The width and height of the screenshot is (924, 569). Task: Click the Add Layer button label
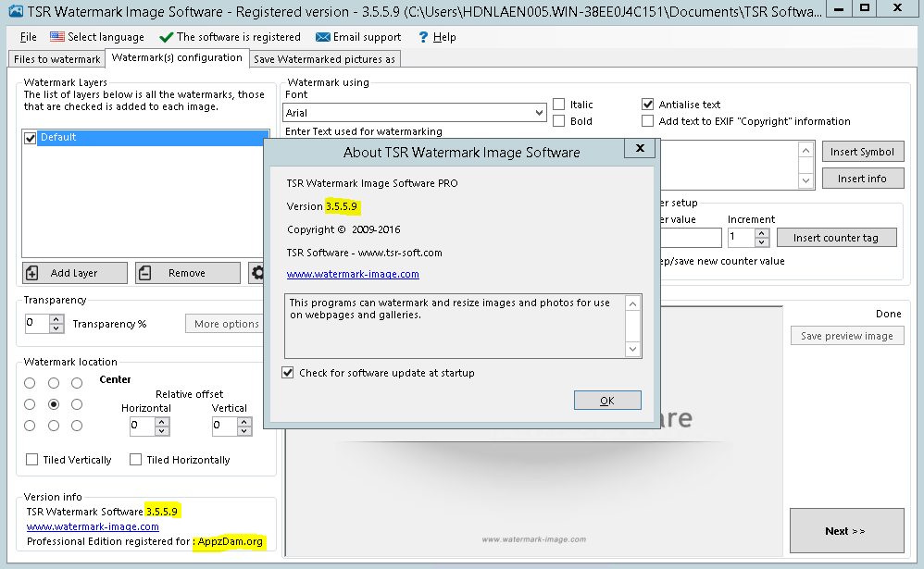click(x=74, y=273)
